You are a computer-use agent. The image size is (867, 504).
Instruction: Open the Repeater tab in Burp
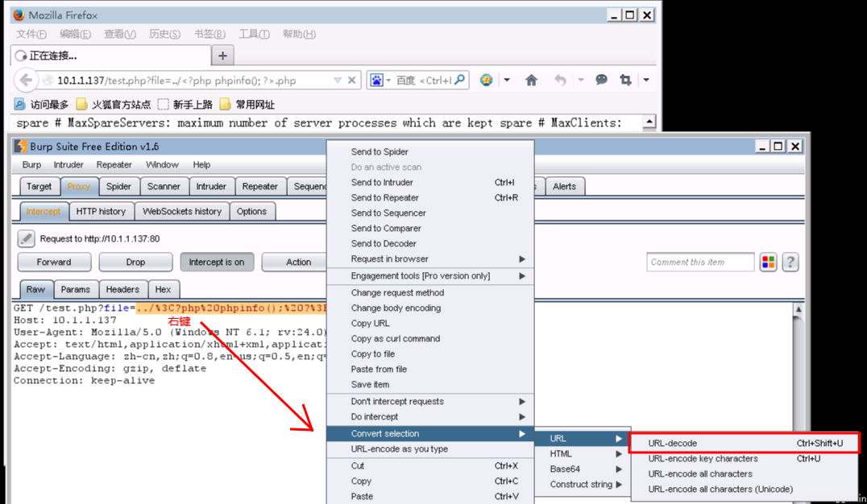tap(260, 186)
